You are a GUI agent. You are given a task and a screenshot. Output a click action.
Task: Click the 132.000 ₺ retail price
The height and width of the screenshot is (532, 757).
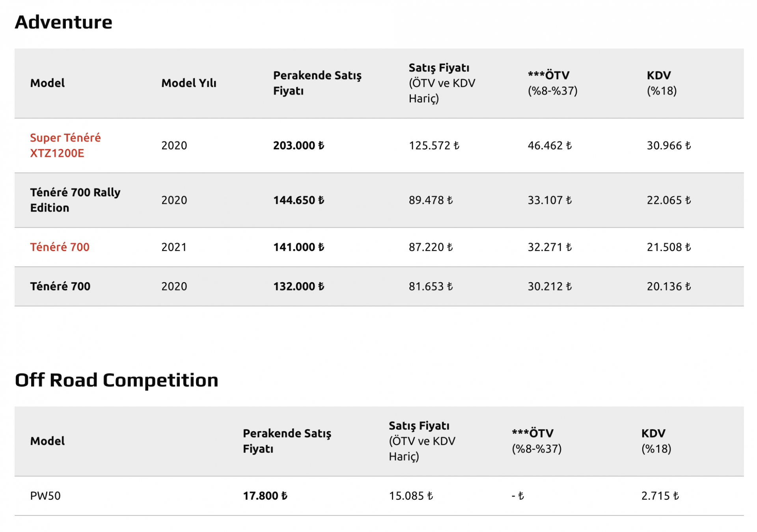point(298,286)
